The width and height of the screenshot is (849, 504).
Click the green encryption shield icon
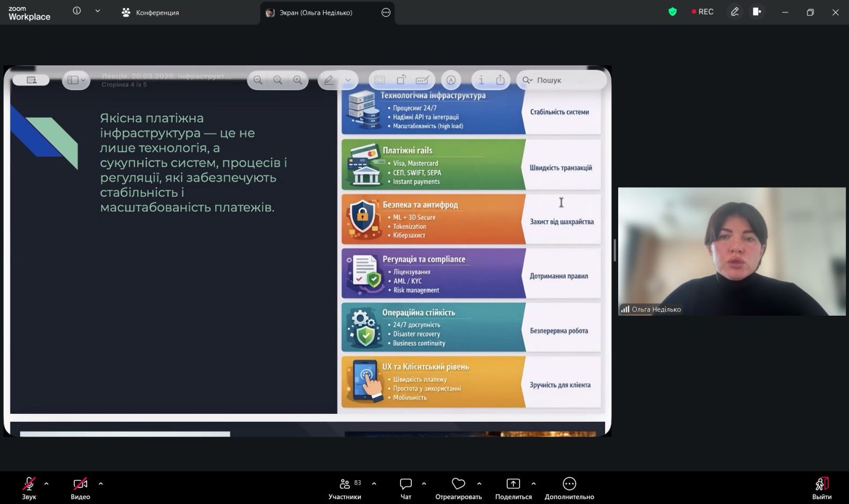point(672,12)
